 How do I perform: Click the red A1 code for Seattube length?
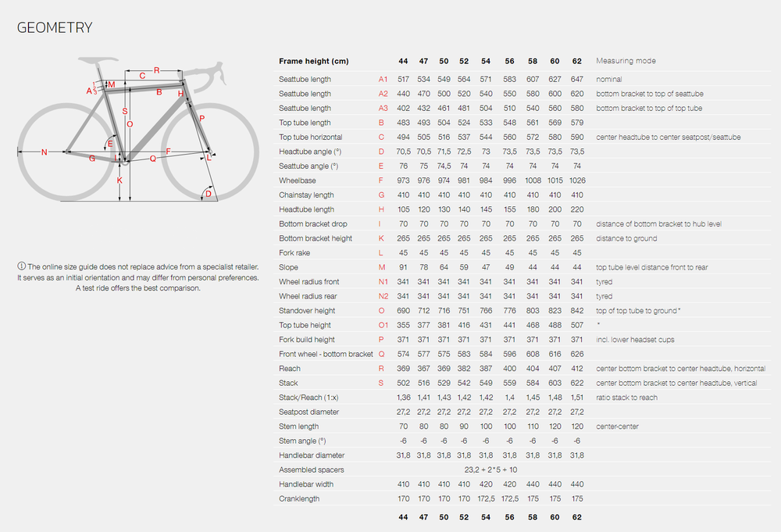click(383, 79)
